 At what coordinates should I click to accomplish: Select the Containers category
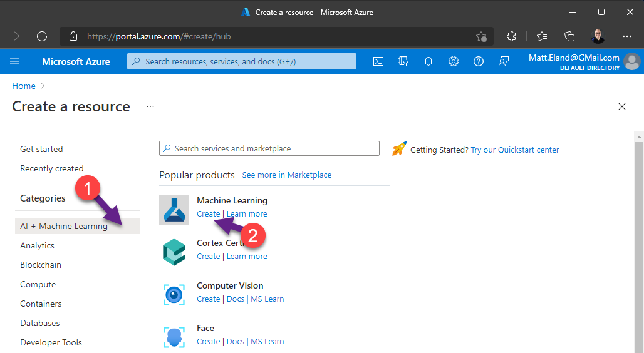coord(41,304)
